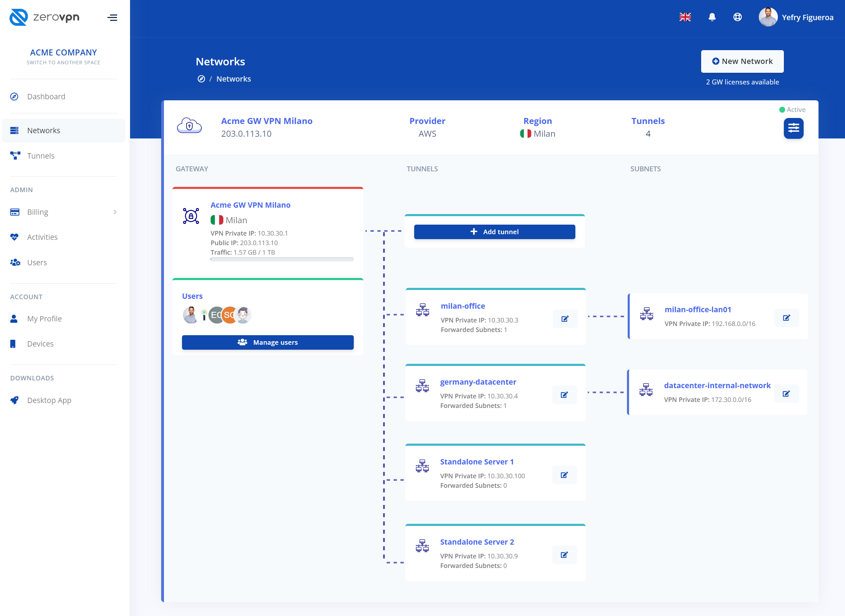
Task: Click the milan-office network topology icon
Action: pyautogui.click(x=422, y=310)
